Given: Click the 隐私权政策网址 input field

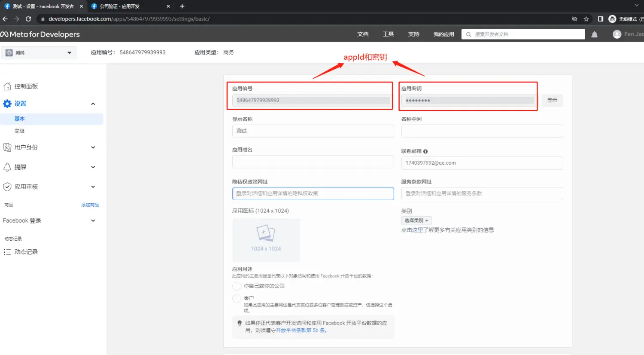Looking at the screenshot, I should [x=313, y=193].
